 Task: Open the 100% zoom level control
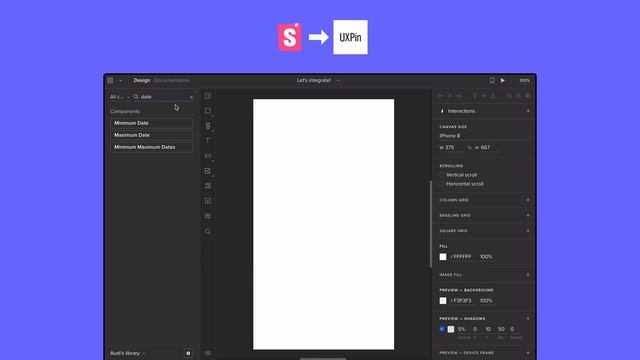(x=524, y=80)
